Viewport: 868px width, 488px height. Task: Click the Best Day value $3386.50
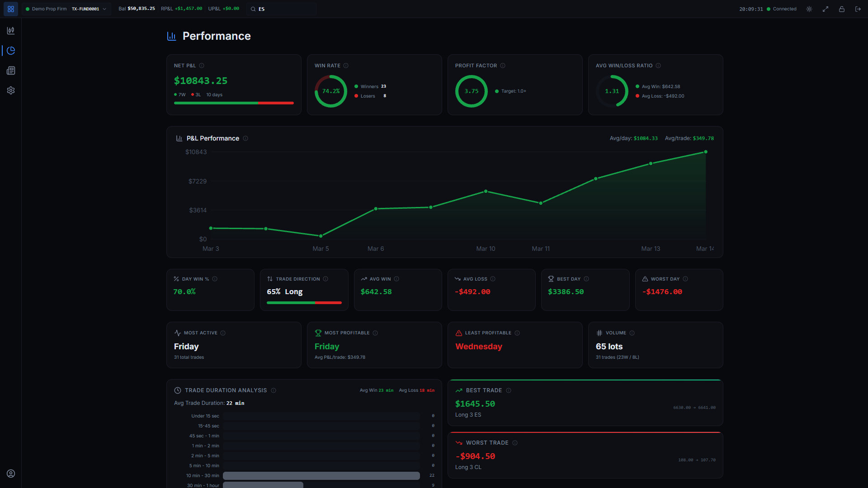click(566, 292)
